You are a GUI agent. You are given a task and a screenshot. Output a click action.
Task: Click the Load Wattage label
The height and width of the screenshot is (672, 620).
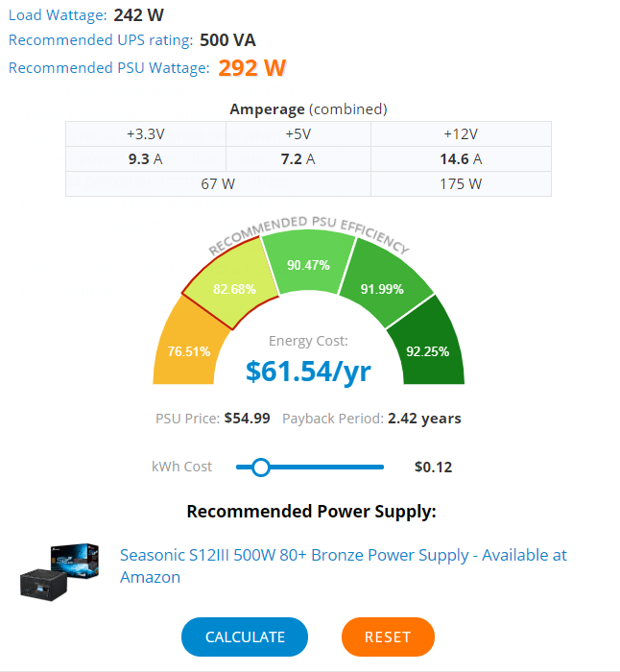pos(58,14)
